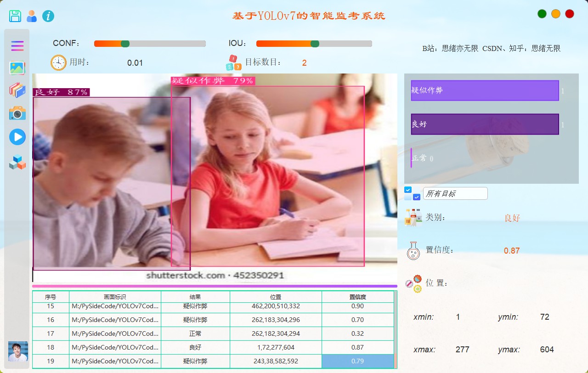This screenshot has height=373, width=588.
Task: Click the 置信度 column header
Action: click(x=357, y=297)
